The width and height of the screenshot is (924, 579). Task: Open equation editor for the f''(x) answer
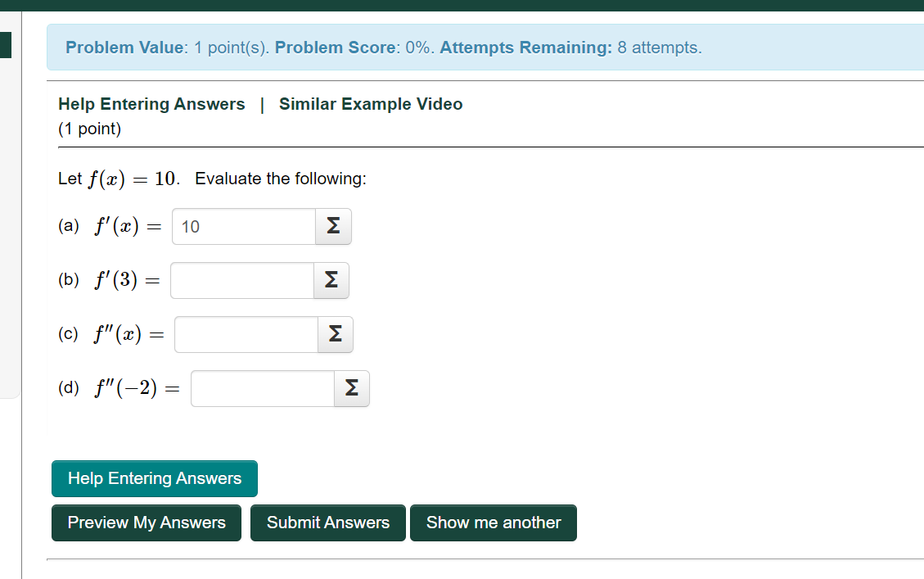pyautogui.click(x=335, y=334)
